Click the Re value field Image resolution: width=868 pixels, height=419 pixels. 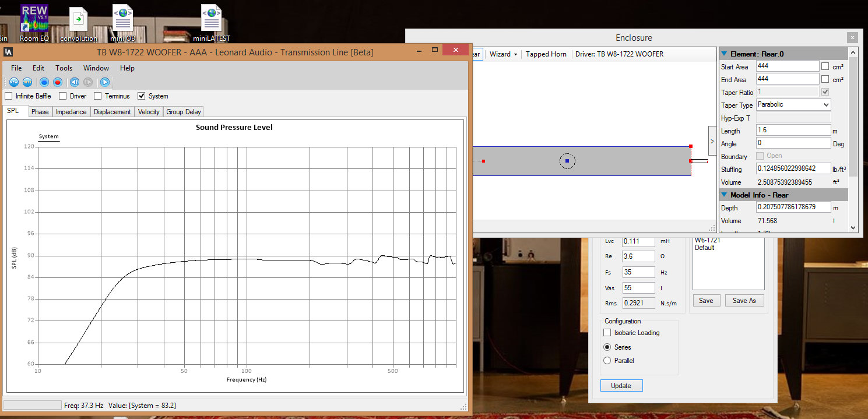coord(639,256)
